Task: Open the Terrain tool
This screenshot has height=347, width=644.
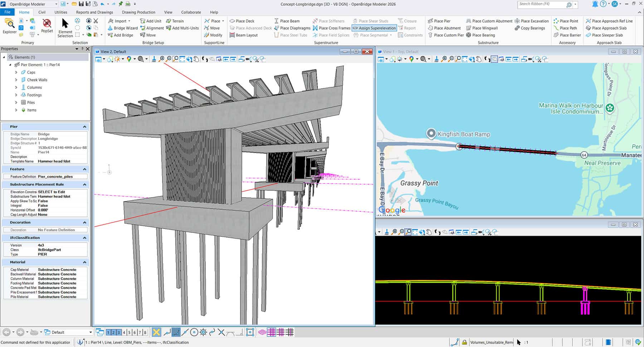Action: point(175,21)
